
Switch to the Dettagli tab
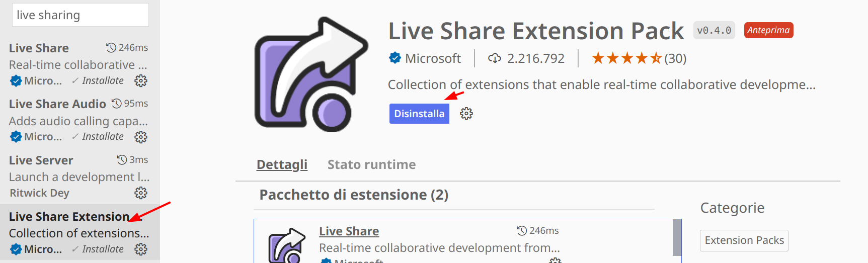pos(282,164)
